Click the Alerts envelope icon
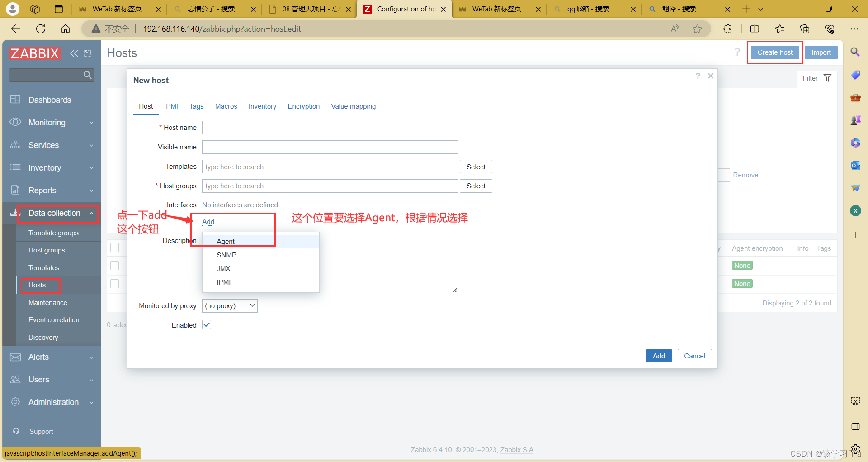 tap(15, 357)
